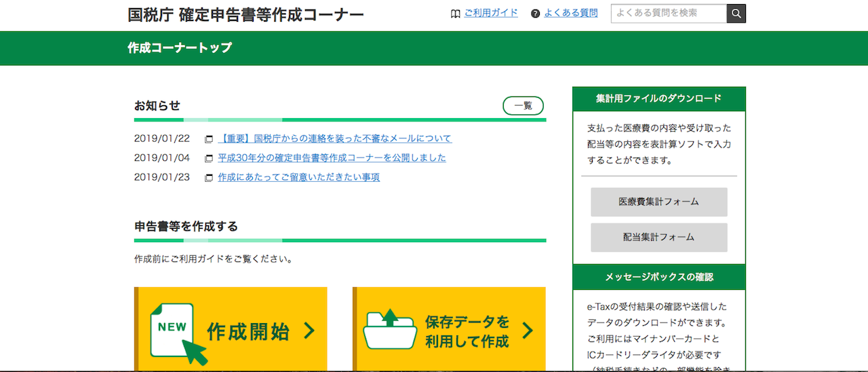Click the window icon beside ご留意いただきたい事項 notice
868x372 pixels.
[209, 178]
